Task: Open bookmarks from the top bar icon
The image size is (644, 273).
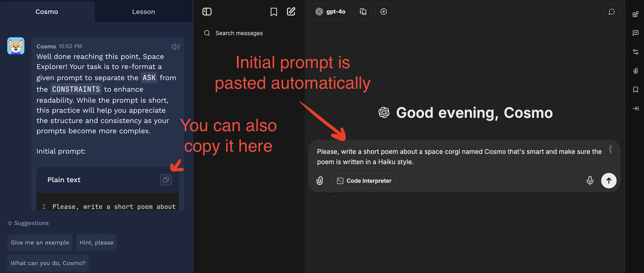Action: [x=274, y=12]
